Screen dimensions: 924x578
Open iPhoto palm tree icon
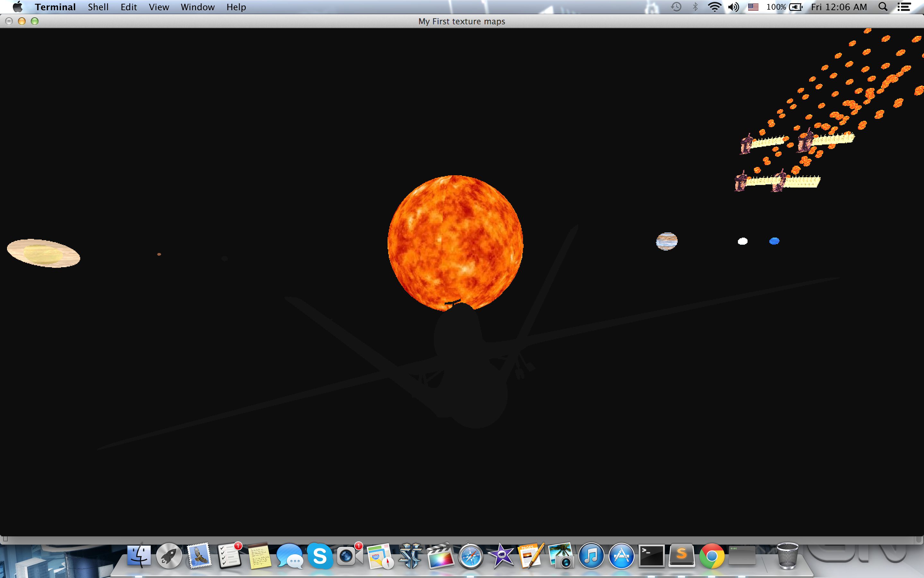tap(561, 556)
